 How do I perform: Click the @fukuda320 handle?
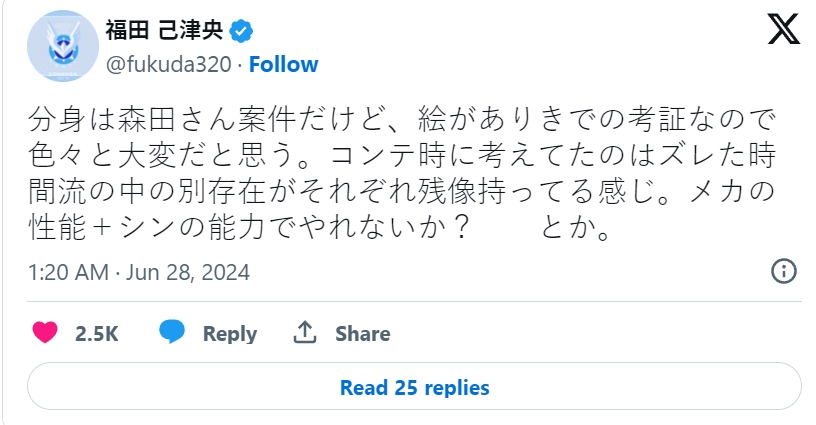167,65
